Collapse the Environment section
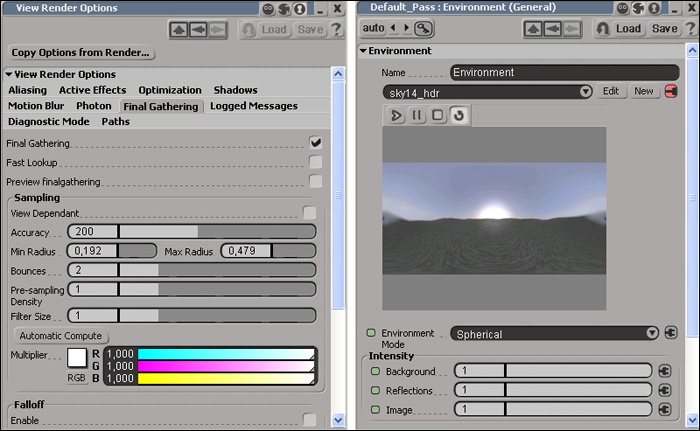700x431 pixels. 363,51
